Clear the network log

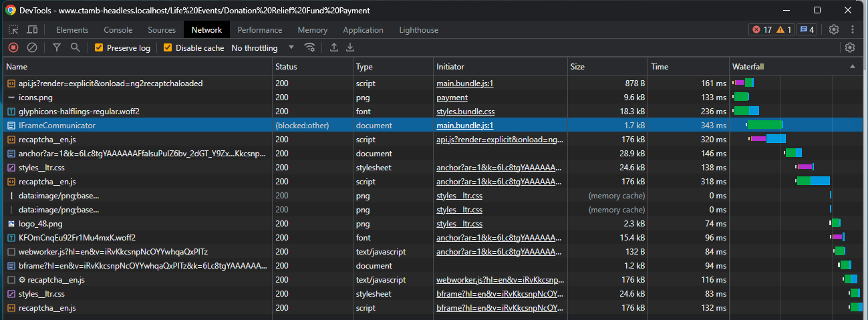pyautogui.click(x=31, y=47)
